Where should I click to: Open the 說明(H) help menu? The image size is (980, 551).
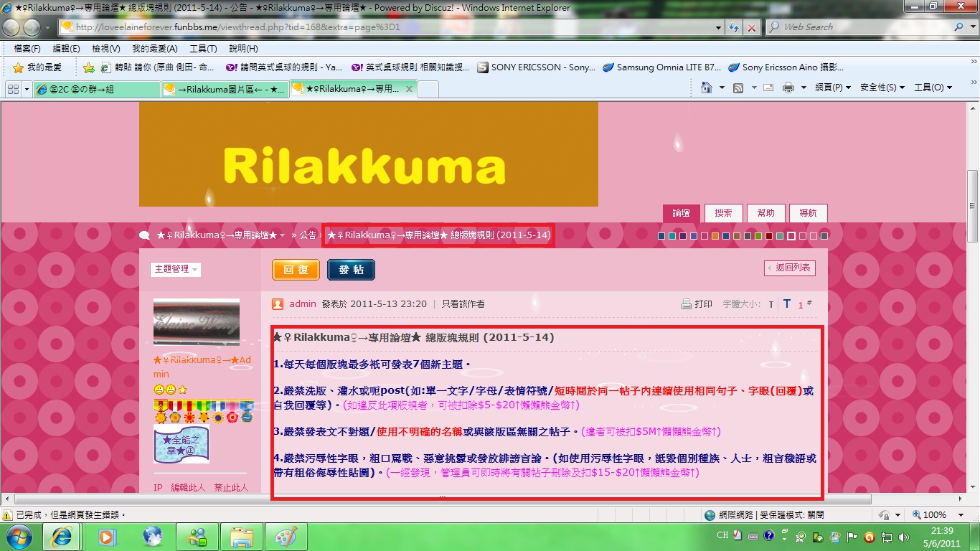[x=243, y=48]
